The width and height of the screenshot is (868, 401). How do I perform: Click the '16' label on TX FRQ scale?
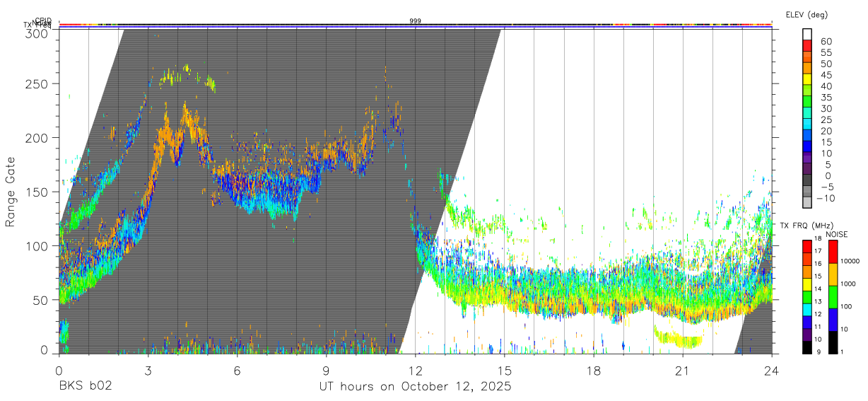click(x=818, y=264)
